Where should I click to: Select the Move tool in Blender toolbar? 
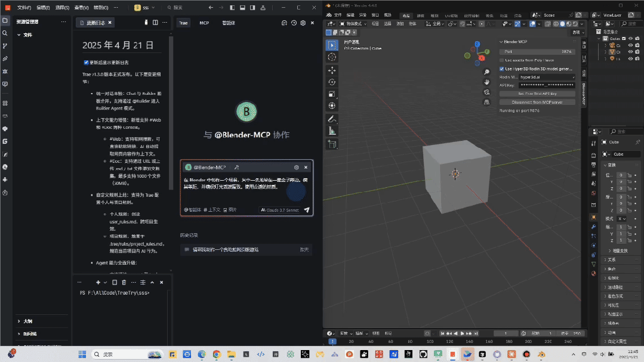(332, 70)
